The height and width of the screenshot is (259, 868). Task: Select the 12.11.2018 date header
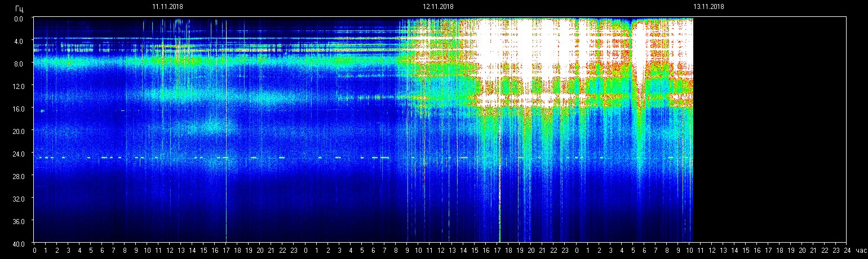[x=438, y=7]
